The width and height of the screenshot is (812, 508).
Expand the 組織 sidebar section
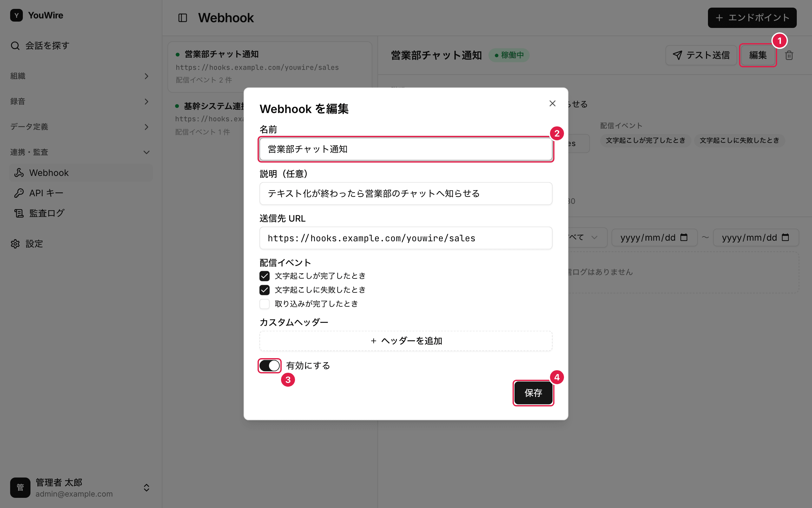click(81, 76)
